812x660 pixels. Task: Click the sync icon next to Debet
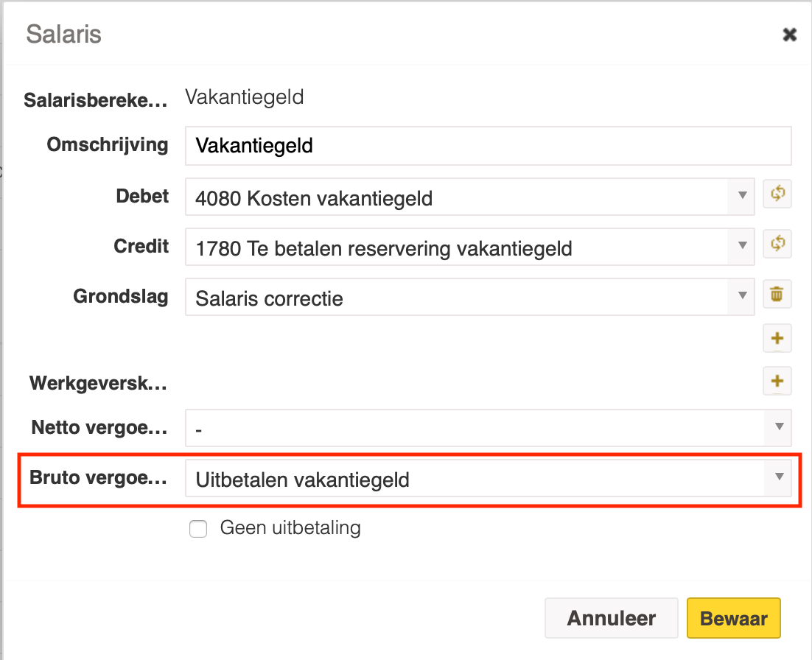click(777, 194)
